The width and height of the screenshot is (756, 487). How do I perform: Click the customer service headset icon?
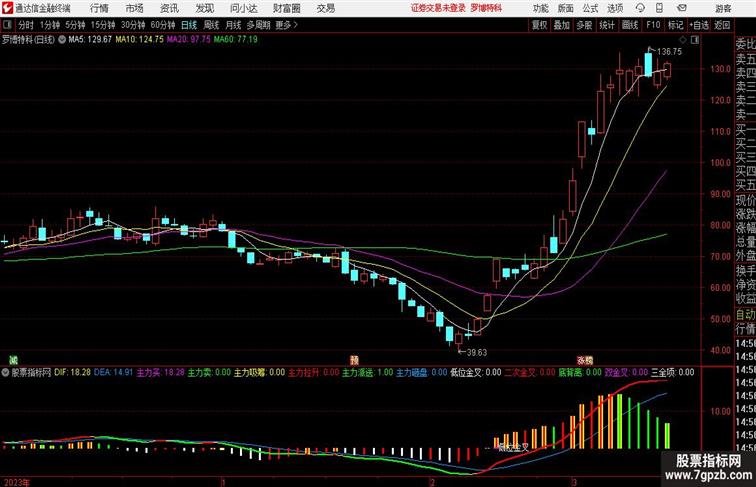pyautogui.click(x=640, y=8)
